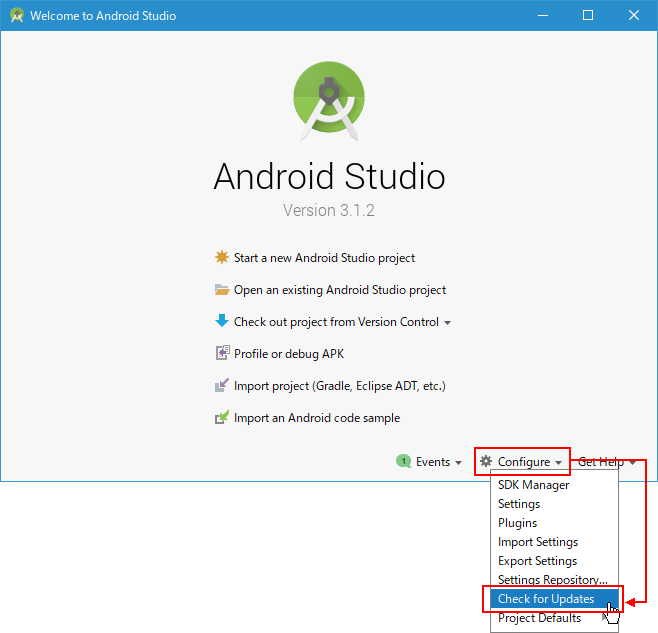Open the Get Help dropdown
The image size is (658, 633).
[606, 462]
